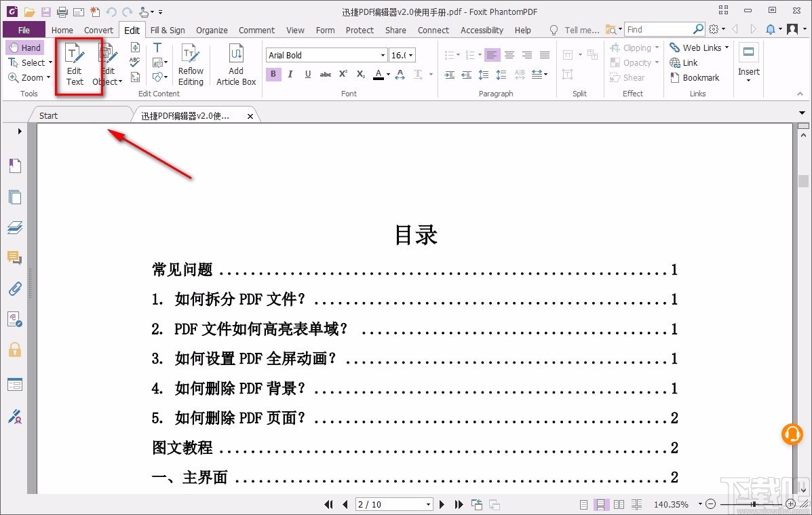Image resolution: width=812 pixels, height=515 pixels.
Task: Open the Arial Bold font family dropdown
Action: tap(382, 54)
